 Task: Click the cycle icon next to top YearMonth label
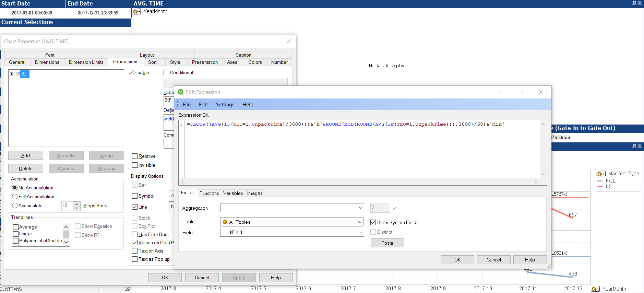[x=136, y=12]
